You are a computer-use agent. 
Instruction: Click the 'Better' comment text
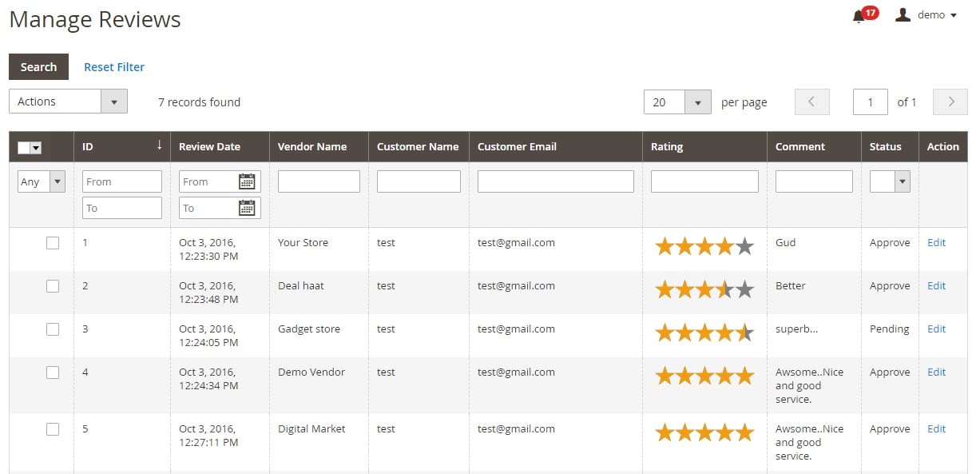click(791, 286)
